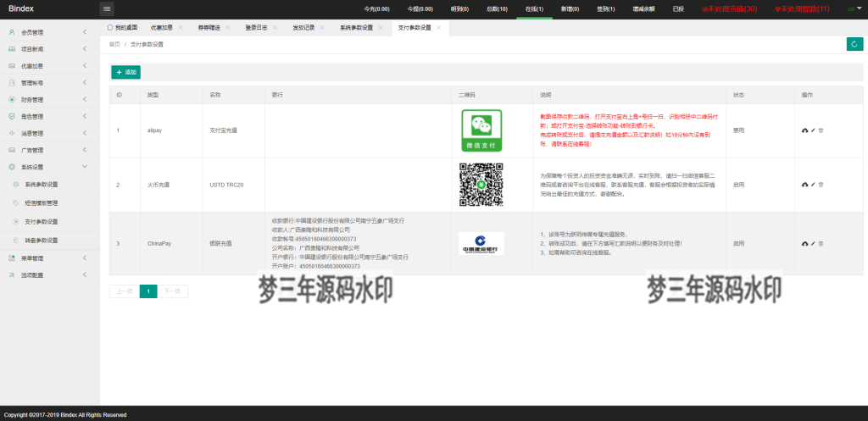Select the 在线(1) header stat
Image resolution: width=868 pixels, height=421 pixels.
point(534,8)
